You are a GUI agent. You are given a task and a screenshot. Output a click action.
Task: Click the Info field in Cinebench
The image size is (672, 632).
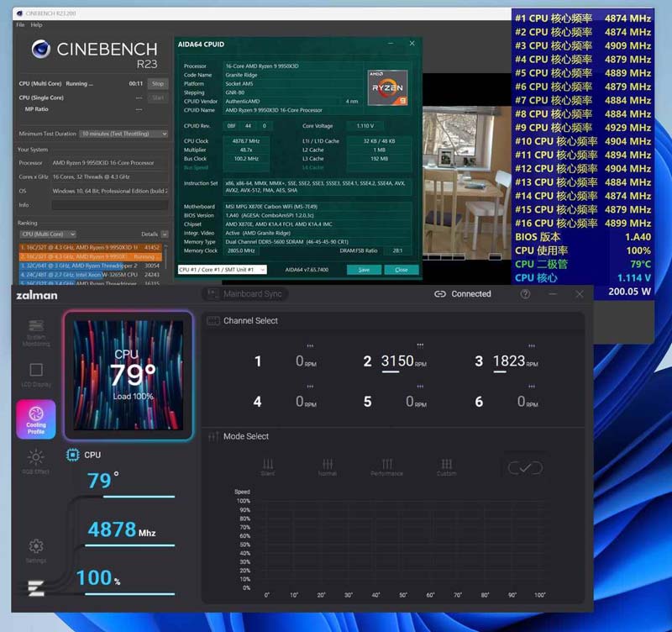tap(110, 205)
